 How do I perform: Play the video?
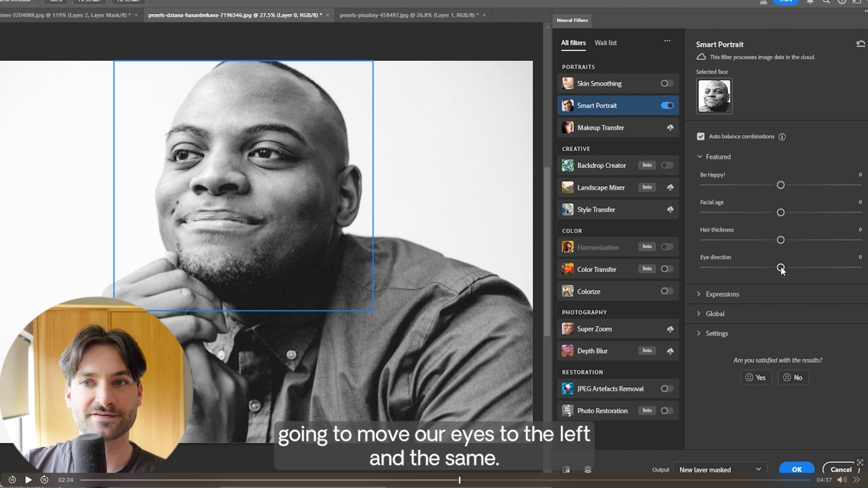pyautogui.click(x=28, y=480)
